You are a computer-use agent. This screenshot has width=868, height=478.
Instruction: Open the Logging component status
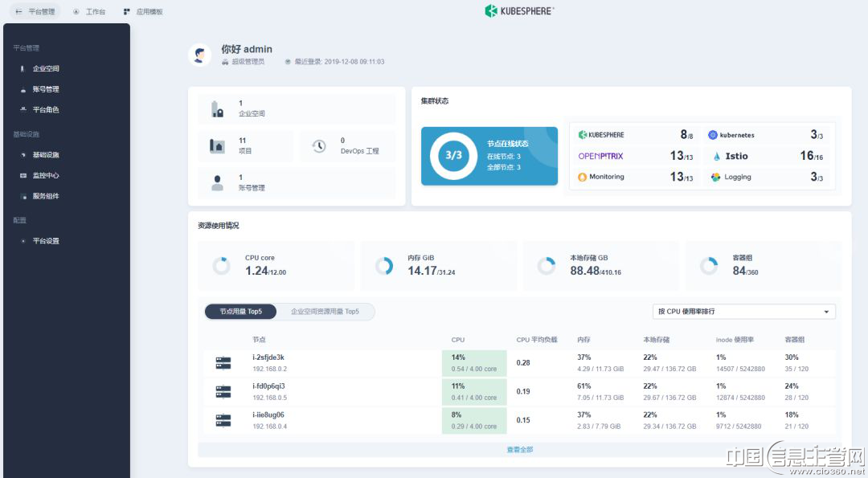click(x=766, y=177)
